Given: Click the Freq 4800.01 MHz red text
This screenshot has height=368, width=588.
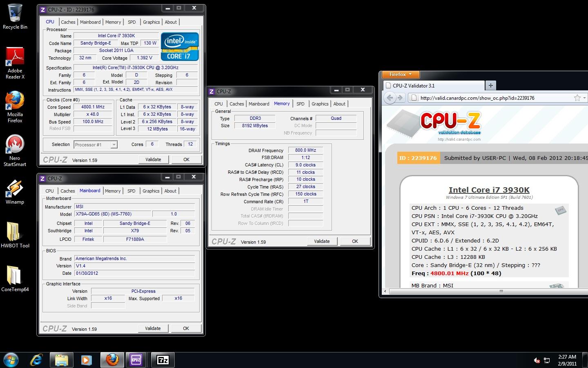Looking at the screenshot, I should click(x=449, y=273).
